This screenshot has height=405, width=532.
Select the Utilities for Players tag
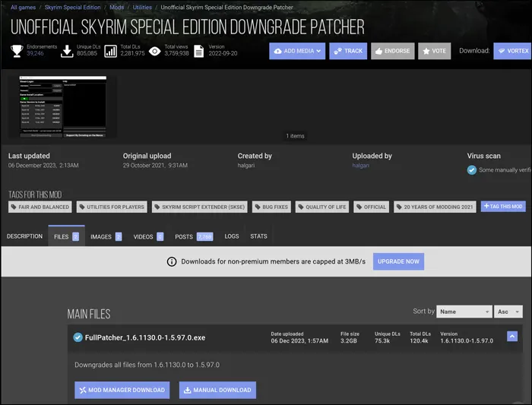coord(112,207)
